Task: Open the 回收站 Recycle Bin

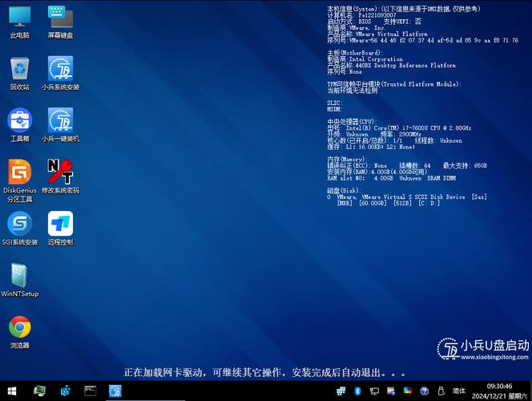Action: coord(20,71)
